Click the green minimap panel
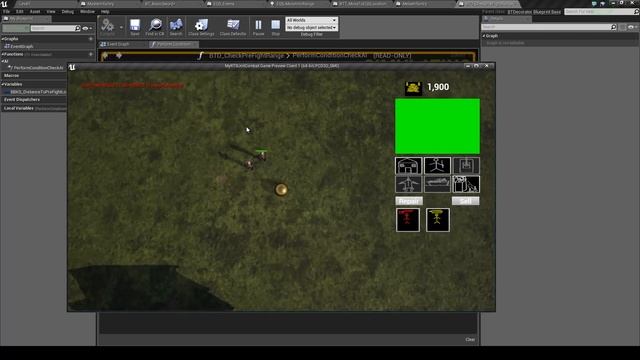Image resolution: width=640 pixels, height=360 pixels. click(437, 126)
